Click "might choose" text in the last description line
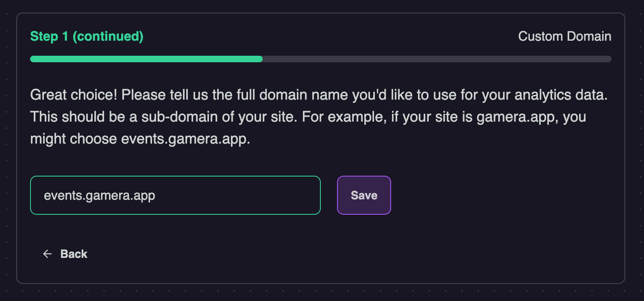This screenshot has width=644, height=301. point(74,139)
